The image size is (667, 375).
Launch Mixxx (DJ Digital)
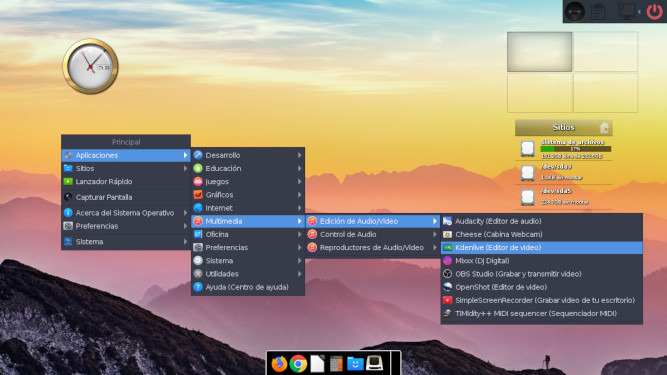click(542, 261)
